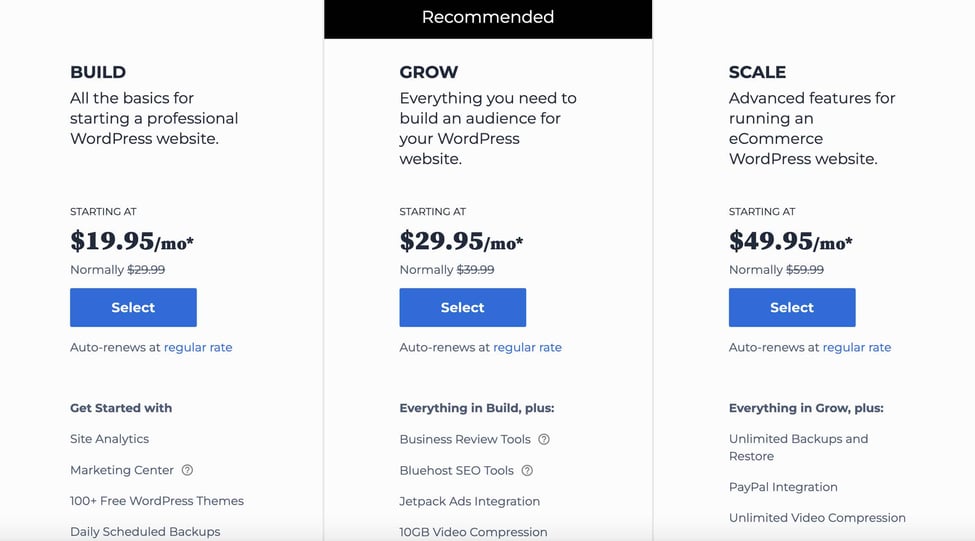
Task: Open regular rate link under Scale
Action: click(856, 347)
